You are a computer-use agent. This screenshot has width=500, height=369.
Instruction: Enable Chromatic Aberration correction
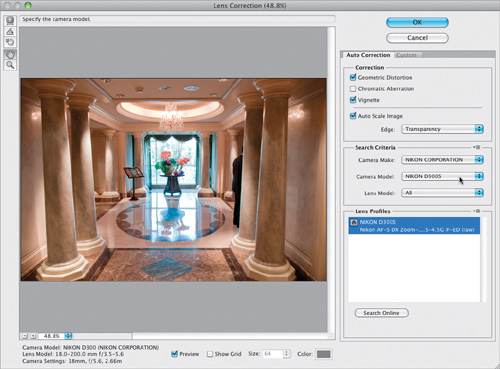[x=353, y=89]
